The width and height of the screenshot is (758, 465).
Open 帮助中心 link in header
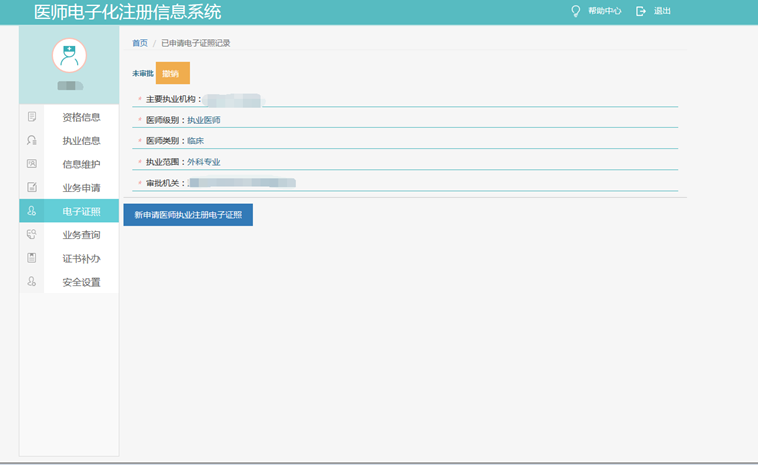(x=604, y=11)
